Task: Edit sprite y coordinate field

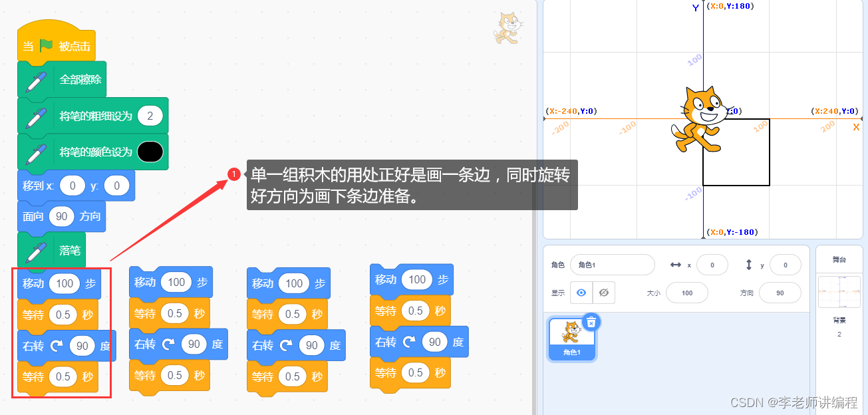Action: 785,265
